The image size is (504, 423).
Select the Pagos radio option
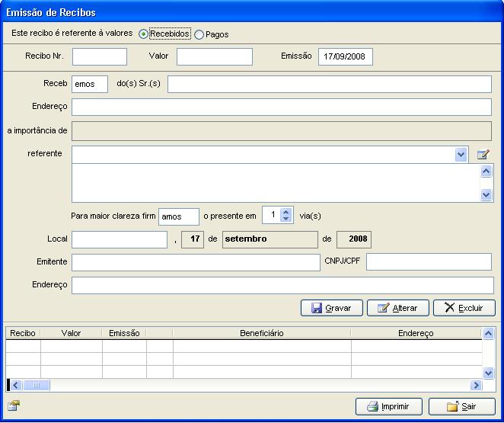coord(199,34)
